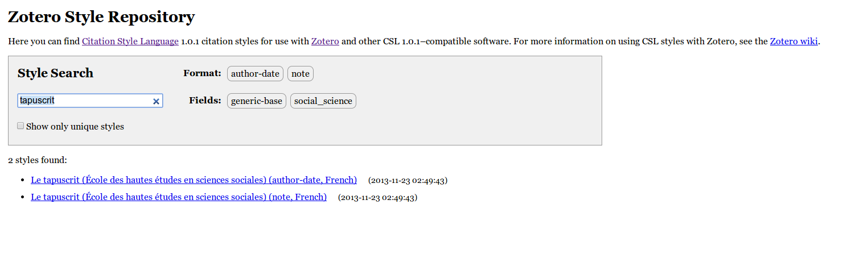Screen dimensions: 868x279
Task: Select the generic-base field tag
Action: coord(257,101)
